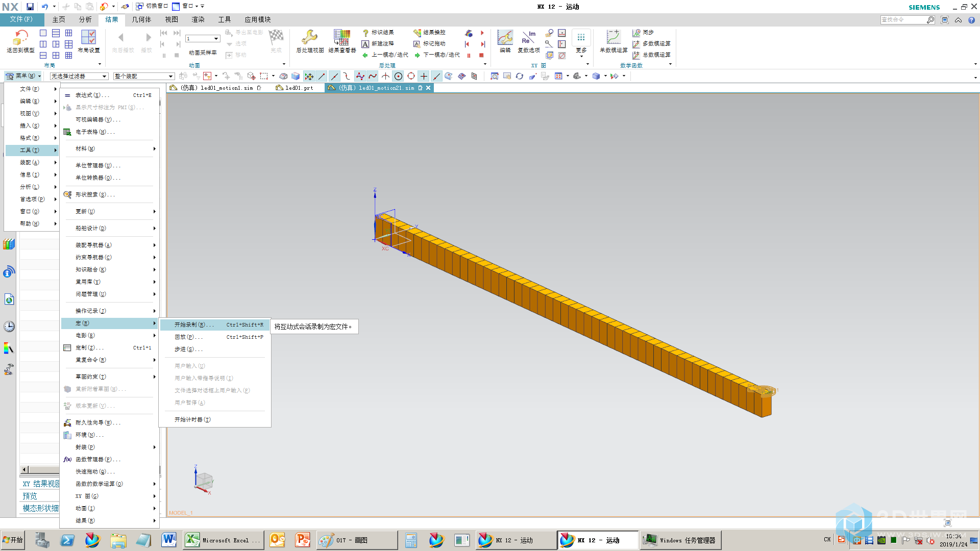Image resolution: width=980 pixels, height=551 pixels.
Task: Click the save icon in title bar
Action: (x=30, y=7)
